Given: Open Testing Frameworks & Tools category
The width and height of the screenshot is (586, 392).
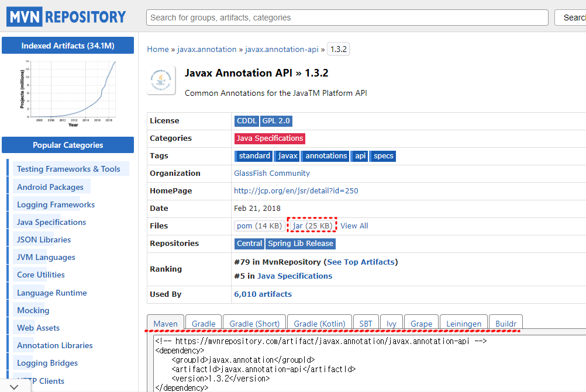Looking at the screenshot, I should tap(68, 169).
